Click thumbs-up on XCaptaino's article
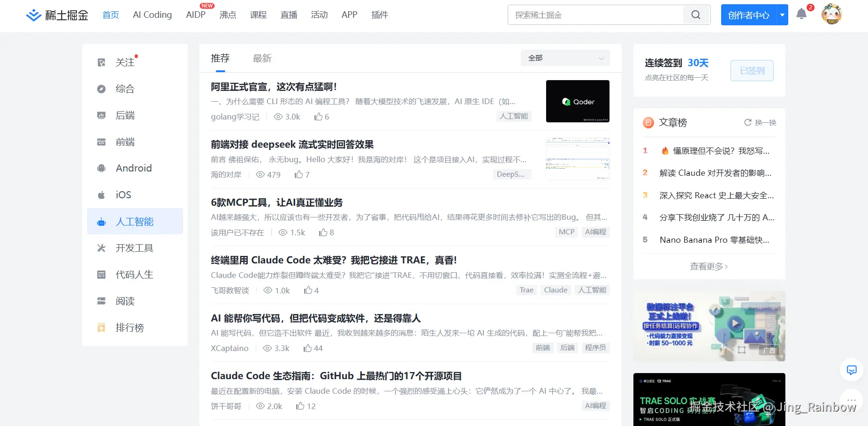This screenshot has height=426, width=868. [x=308, y=348]
